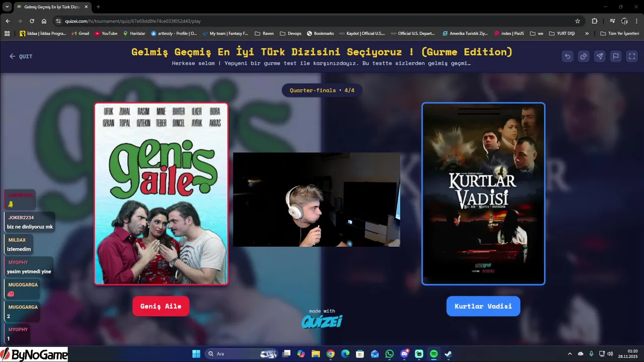
Task: Open Discord from taskbar
Action: point(404,354)
